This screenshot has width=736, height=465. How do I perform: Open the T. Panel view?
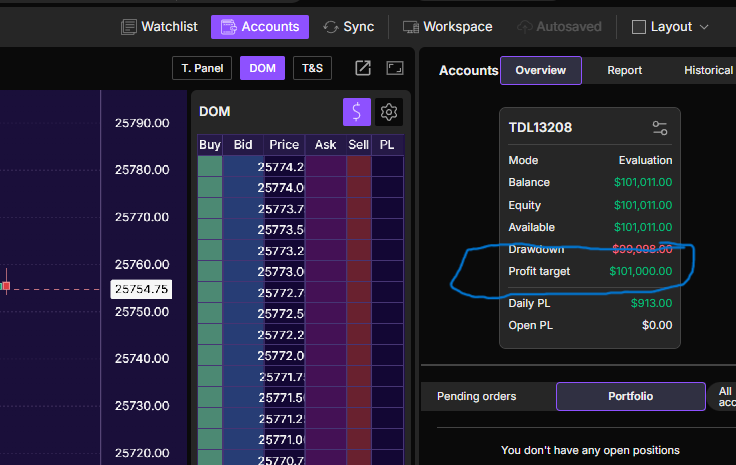coord(202,68)
